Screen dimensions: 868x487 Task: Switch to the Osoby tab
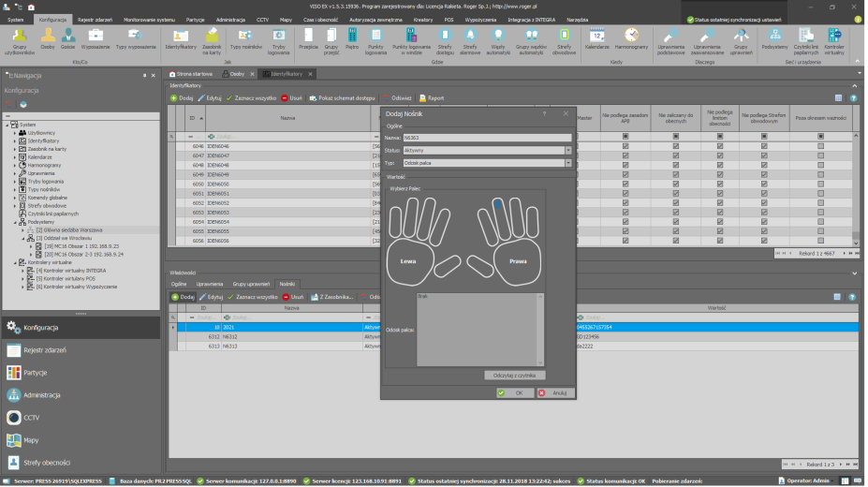(236, 73)
